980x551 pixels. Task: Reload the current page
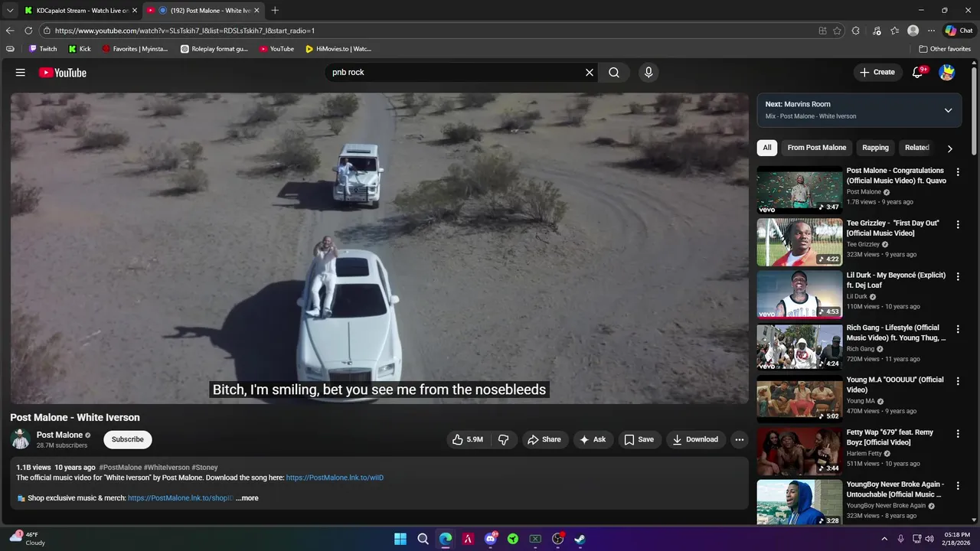pos(28,31)
